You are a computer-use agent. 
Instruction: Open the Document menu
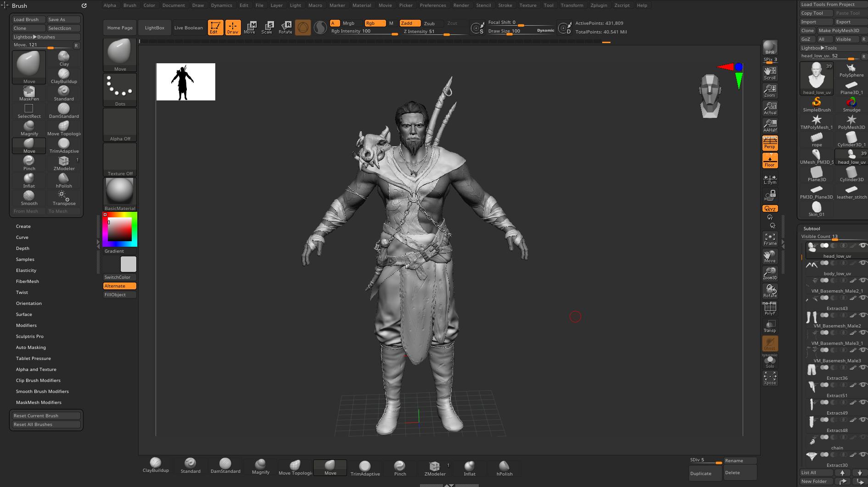pyautogui.click(x=174, y=5)
